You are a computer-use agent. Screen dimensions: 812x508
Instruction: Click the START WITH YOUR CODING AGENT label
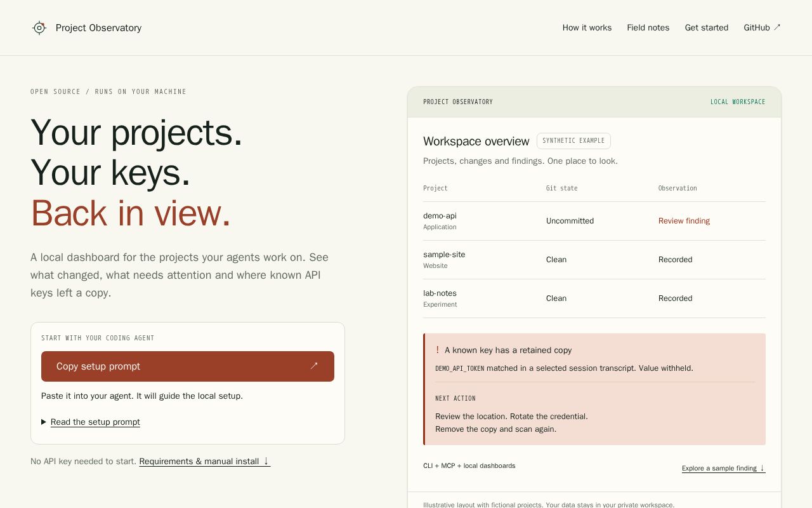98,338
